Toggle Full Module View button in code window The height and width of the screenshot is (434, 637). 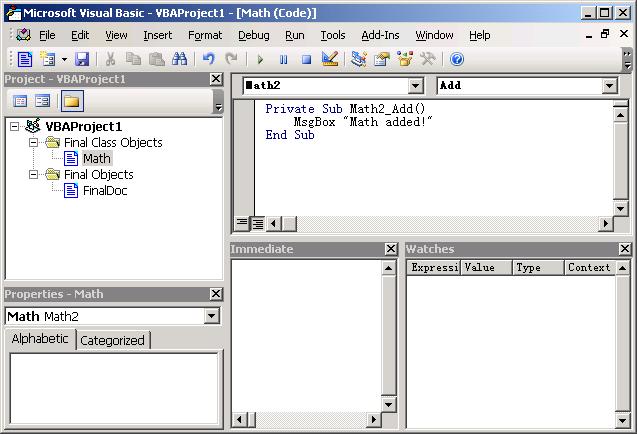point(258,224)
